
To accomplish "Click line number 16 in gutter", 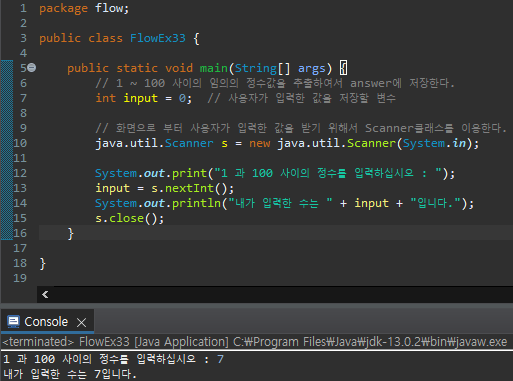I will pos(20,233).
